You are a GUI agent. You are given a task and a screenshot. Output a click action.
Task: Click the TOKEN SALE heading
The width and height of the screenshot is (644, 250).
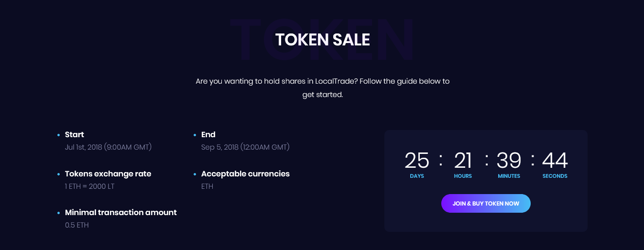pos(322,40)
